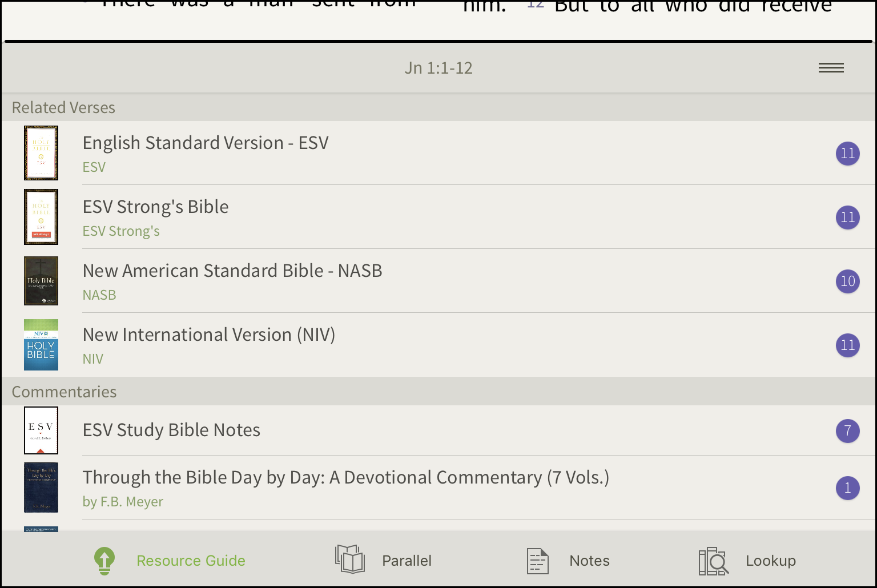Tap the ESV Study Bible Notes cover
This screenshot has height=588, width=877.
[x=41, y=430]
